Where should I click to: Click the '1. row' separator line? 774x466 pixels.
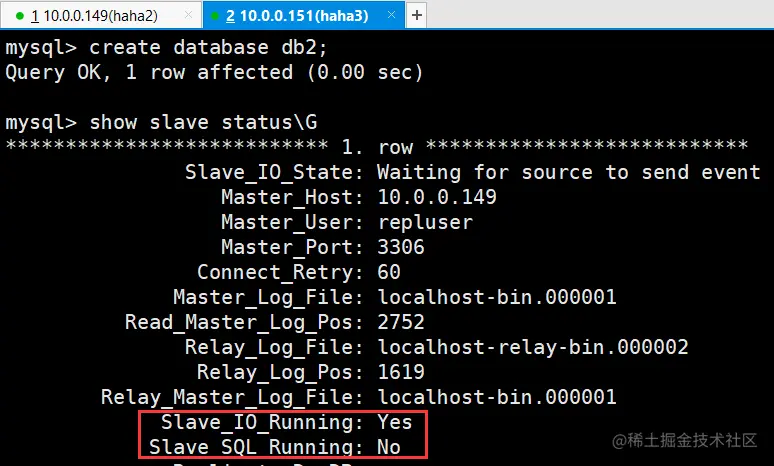(x=377, y=146)
